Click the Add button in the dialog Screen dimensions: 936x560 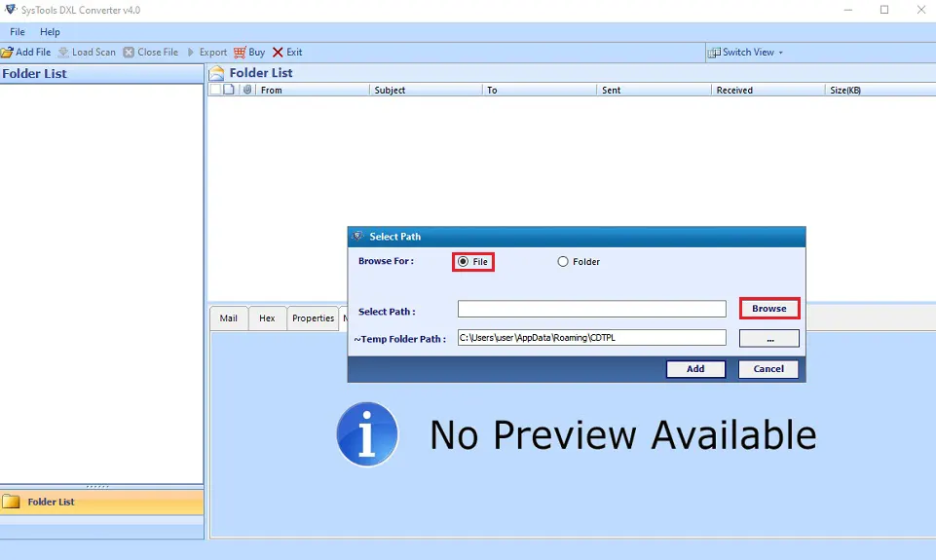point(695,369)
